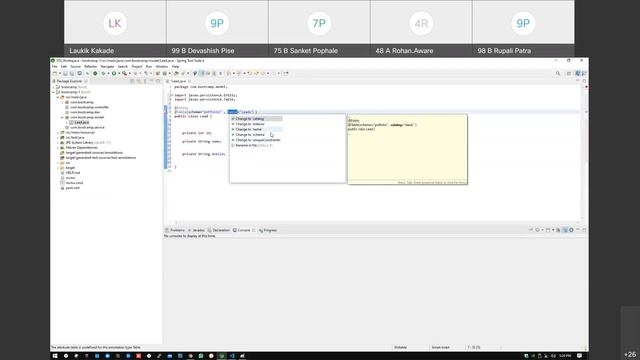Switch to the Declaration tab
This screenshot has height=360, width=640.
(x=219, y=230)
